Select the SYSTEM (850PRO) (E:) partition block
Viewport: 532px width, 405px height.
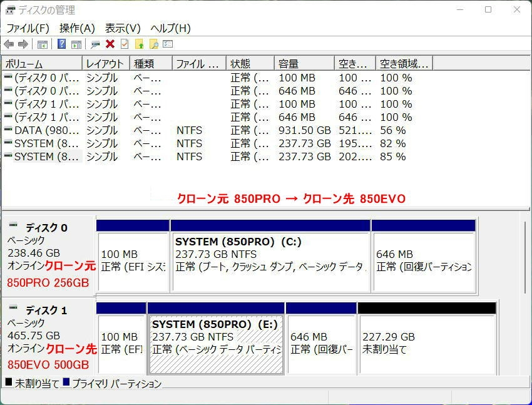[216, 339]
